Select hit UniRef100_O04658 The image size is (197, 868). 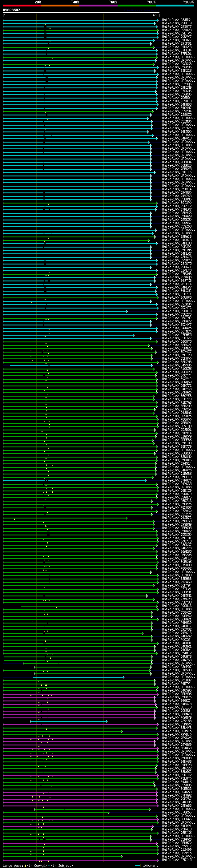pyautogui.click(x=177, y=792)
